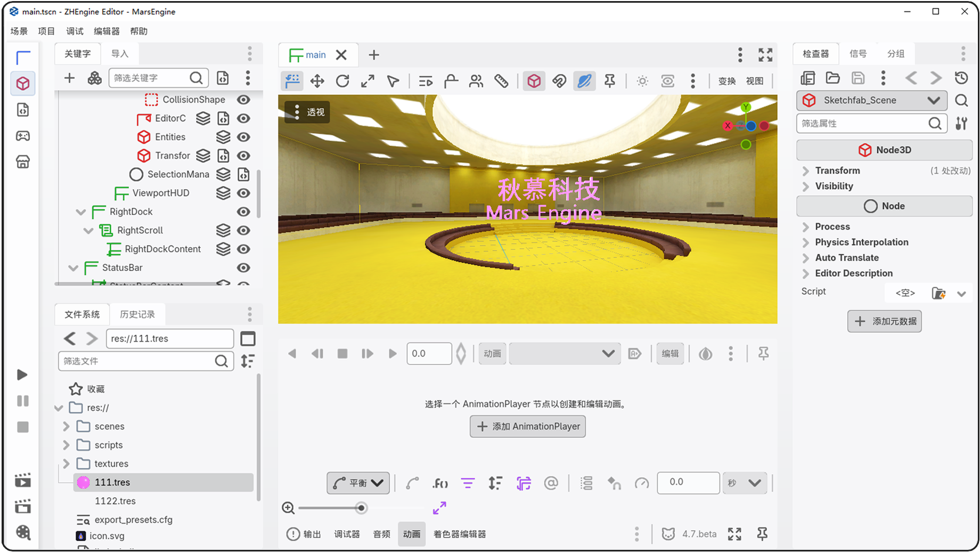This screenshot has height=552, width=980.
Task: Click the 筛选属性 property filter field
Action: coord(872,124)
